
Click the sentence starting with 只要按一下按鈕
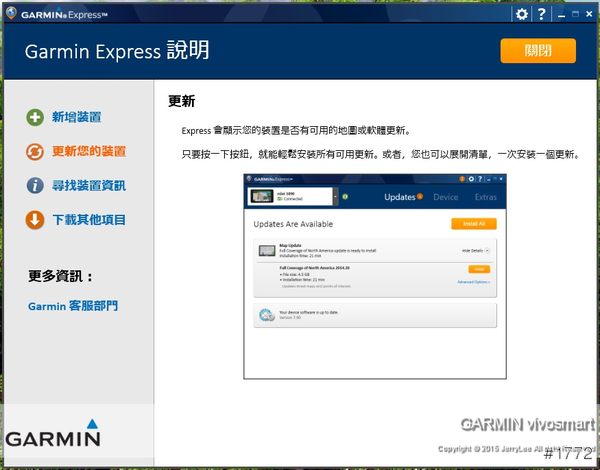[381, 155]
